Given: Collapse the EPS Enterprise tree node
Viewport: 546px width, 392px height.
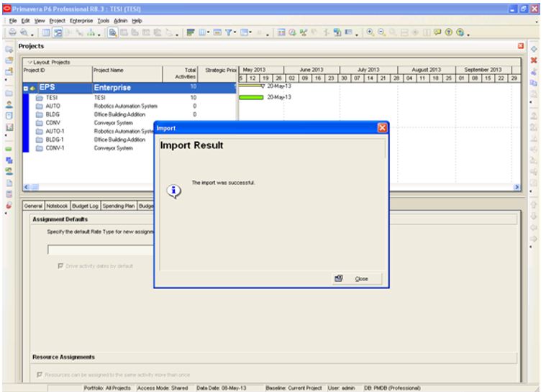Looking at the screenshot, I should click(x=27, y=88).
